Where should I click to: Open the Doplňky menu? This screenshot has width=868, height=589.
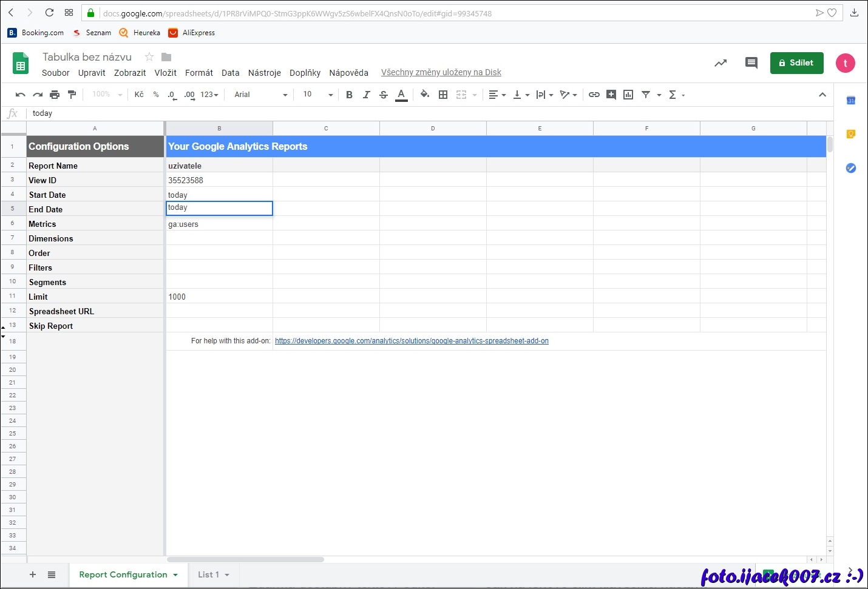[x=305, y=73]
